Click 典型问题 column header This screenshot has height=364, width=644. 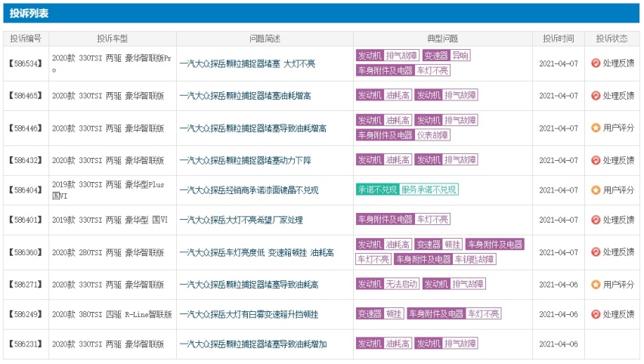pos(443,39)
